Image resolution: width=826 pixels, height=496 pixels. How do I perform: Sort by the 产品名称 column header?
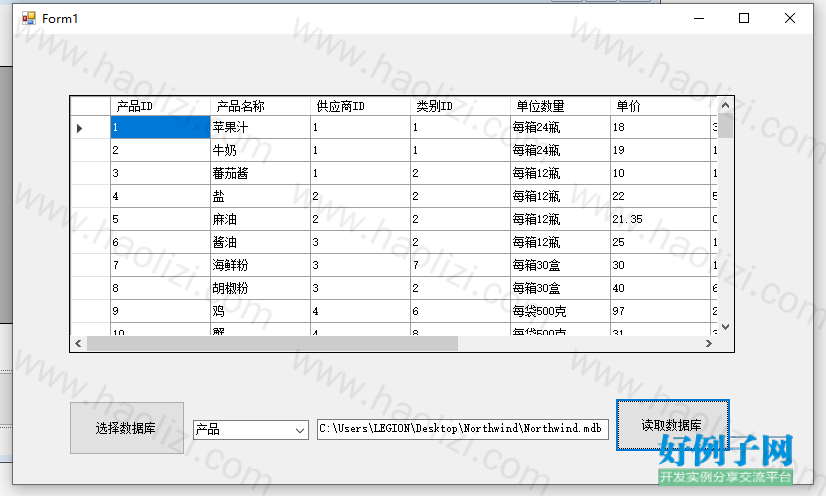(x=260, y=106)
